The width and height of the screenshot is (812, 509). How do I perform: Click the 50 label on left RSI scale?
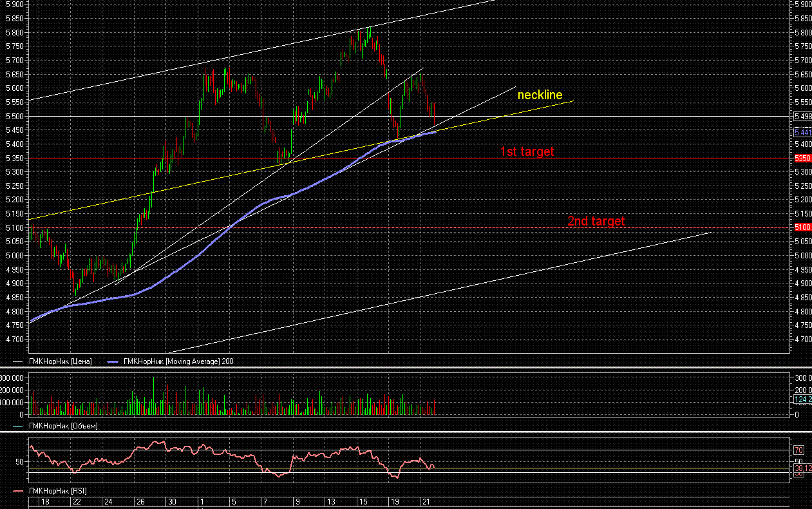point(19,462)
